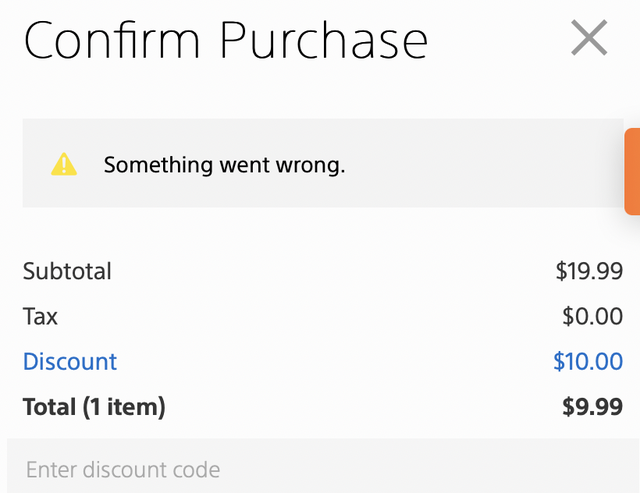Click the yellow warning triangle icon

(64, 164)
